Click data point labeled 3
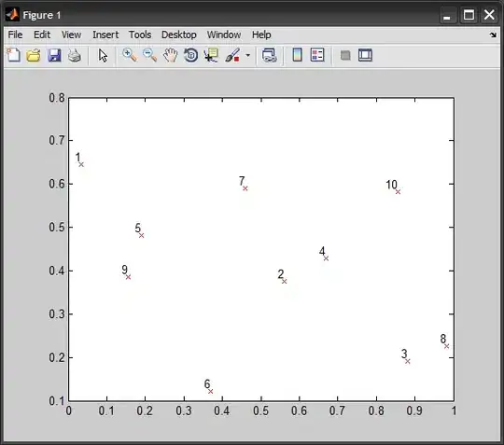The height and width of the screenshot is (445, 504). pyautogui.click(x=408, y=361)
